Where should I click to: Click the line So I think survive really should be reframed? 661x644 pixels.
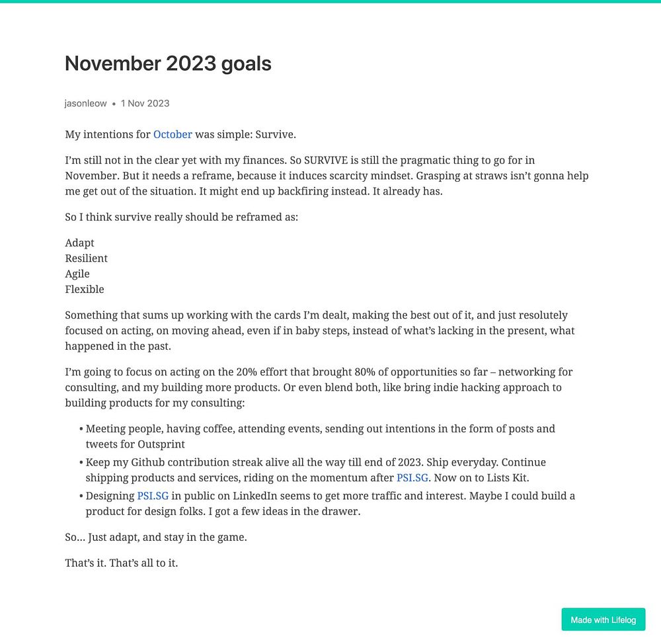(x=181, y=217)
